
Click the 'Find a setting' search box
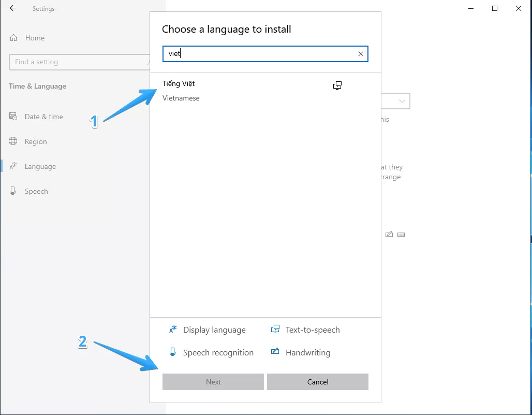point(78,62)
